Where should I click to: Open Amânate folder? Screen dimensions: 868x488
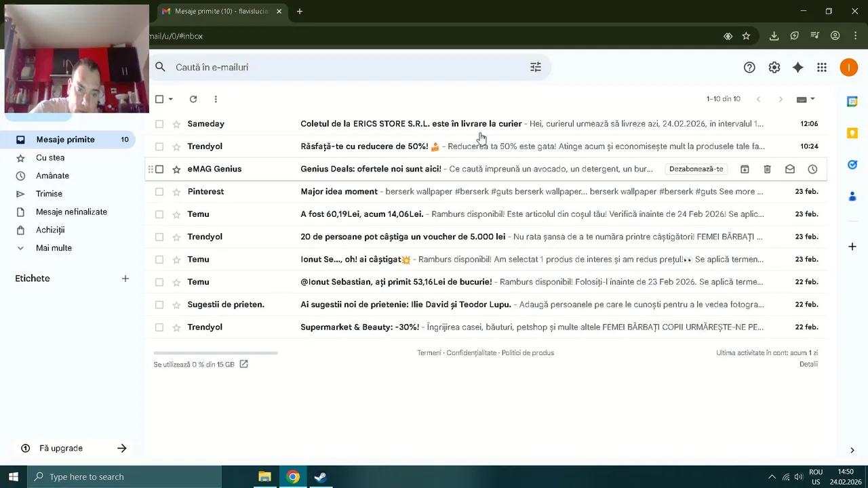tap(52, 176)
